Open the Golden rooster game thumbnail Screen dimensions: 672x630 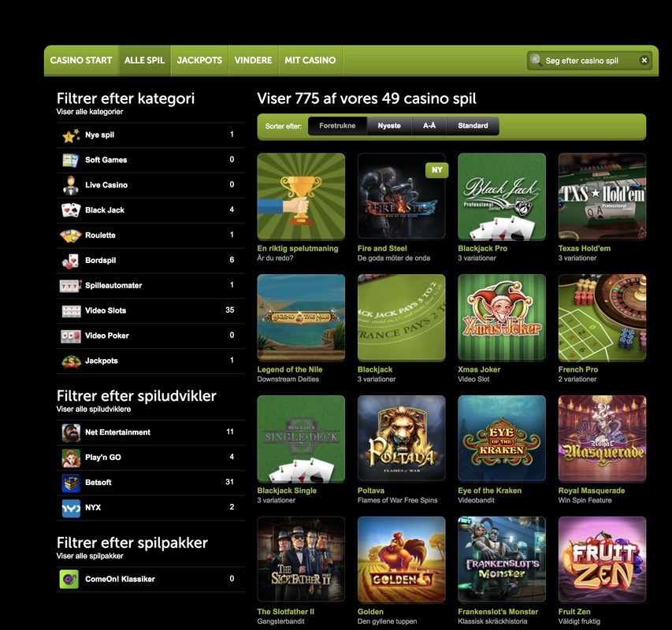coord(401,560)
